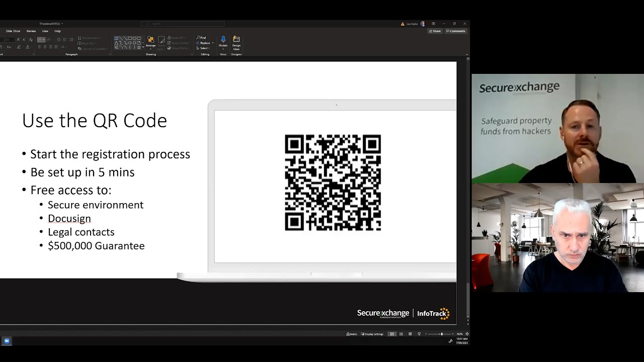Open Drawing format dialog launcher
The width and height of the screenshot is (644, 362).
click(x=192, y=54)
